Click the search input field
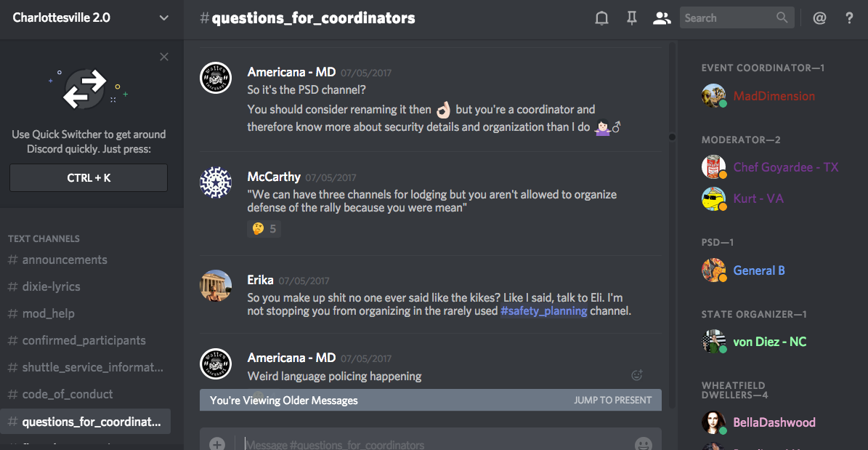868x450 pixels. pos(729,18)
